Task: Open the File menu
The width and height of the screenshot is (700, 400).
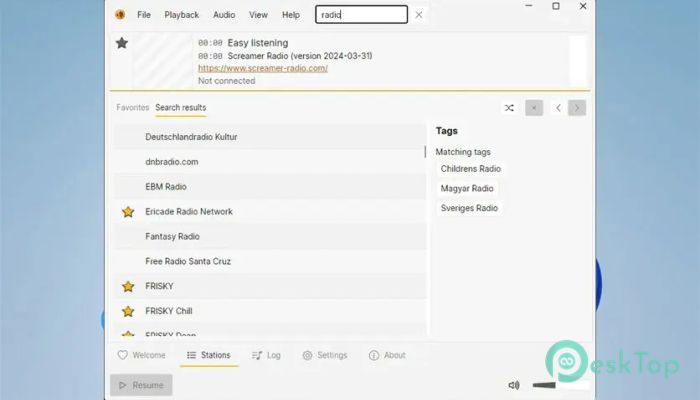Action: point(144,15)
